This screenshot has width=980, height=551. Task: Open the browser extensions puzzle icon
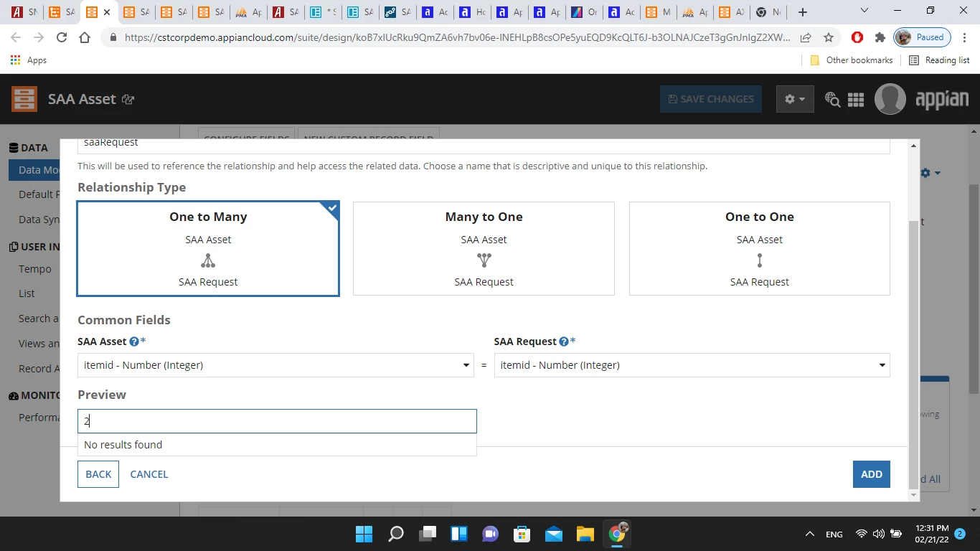click(x=880, y=37)
